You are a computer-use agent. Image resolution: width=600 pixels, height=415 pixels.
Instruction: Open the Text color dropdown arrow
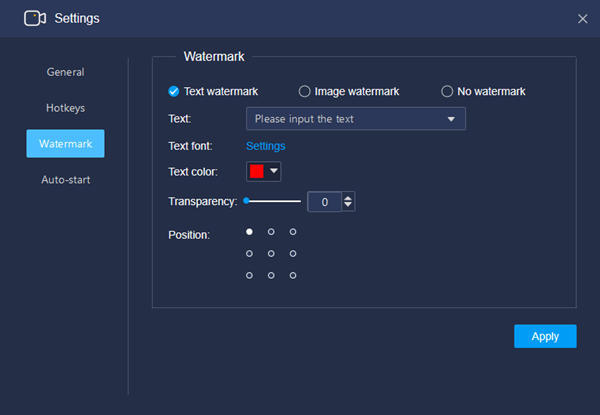click(274, 171)
